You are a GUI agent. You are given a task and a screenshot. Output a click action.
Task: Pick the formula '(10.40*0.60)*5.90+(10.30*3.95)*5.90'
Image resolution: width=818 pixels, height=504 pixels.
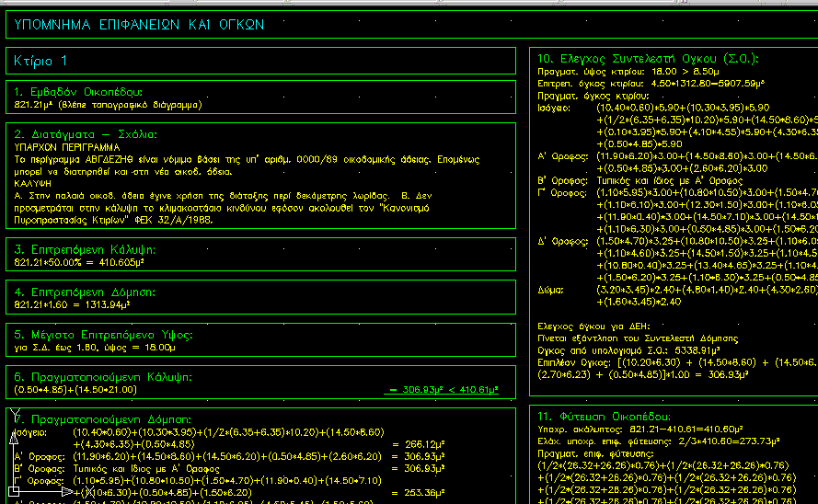point(683,108)
